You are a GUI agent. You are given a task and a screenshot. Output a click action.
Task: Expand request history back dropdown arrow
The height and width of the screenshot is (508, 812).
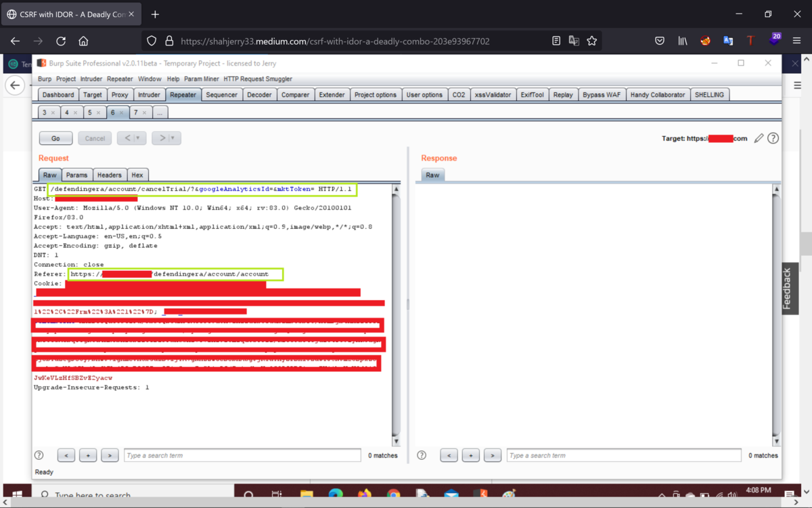tap(139, 138)
